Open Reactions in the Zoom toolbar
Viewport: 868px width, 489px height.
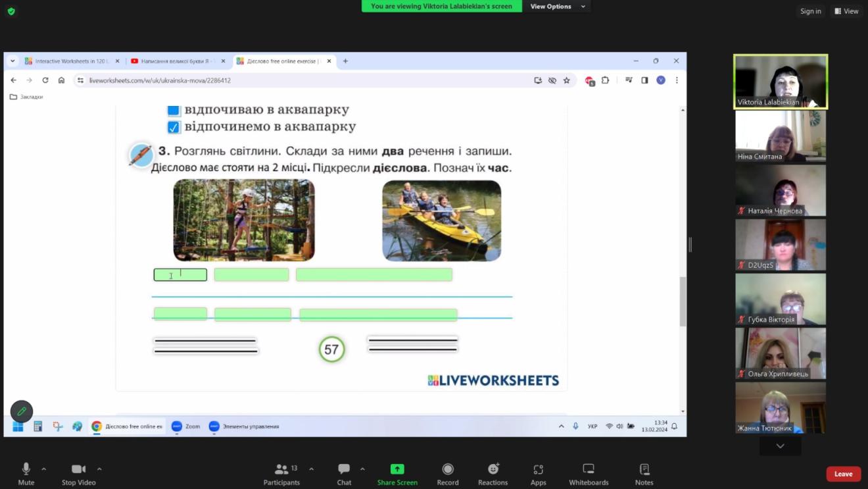point(493,469)
